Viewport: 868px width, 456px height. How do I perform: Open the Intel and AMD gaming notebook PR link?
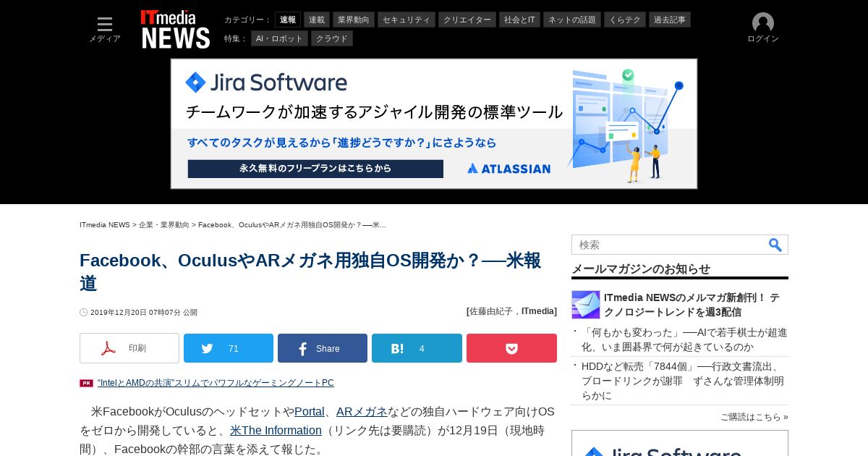click(x=216, y=383)
